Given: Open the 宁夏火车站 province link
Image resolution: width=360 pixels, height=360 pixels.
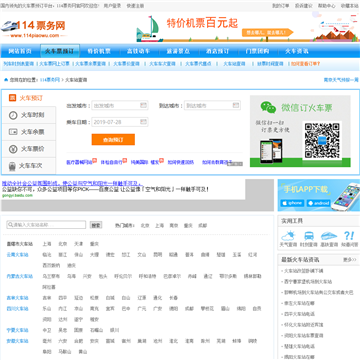Looking at the screenshot, I should [17, 330].
